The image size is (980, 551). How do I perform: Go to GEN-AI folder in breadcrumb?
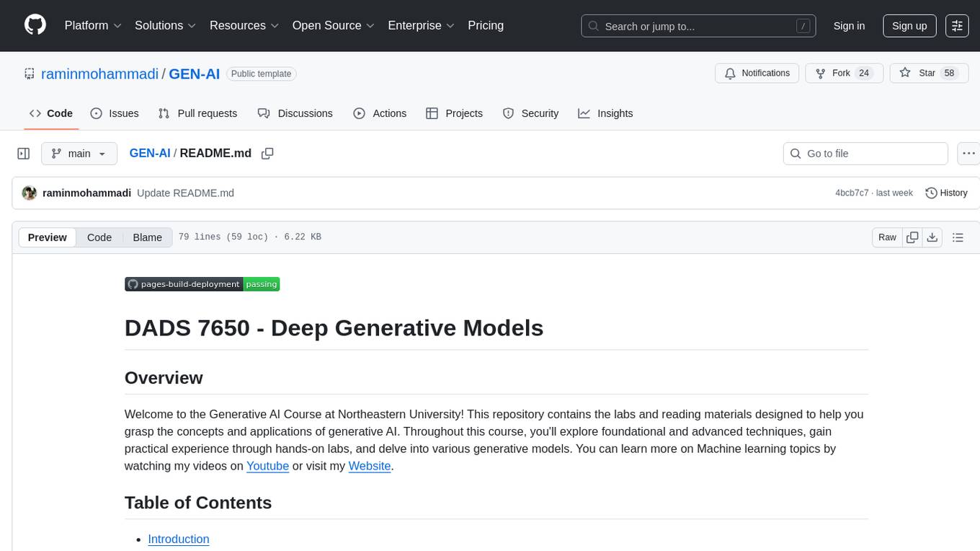pos(150,153)
